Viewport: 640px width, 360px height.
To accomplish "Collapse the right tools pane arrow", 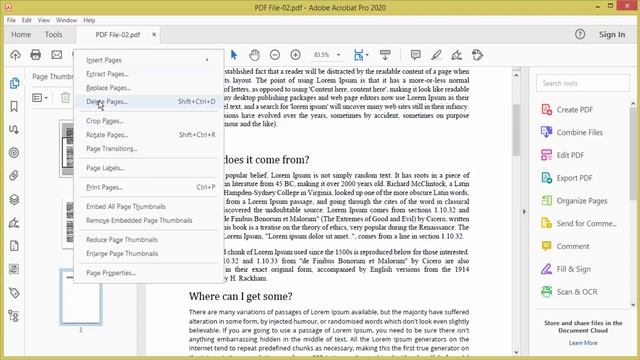I will (x=524, y=212).
